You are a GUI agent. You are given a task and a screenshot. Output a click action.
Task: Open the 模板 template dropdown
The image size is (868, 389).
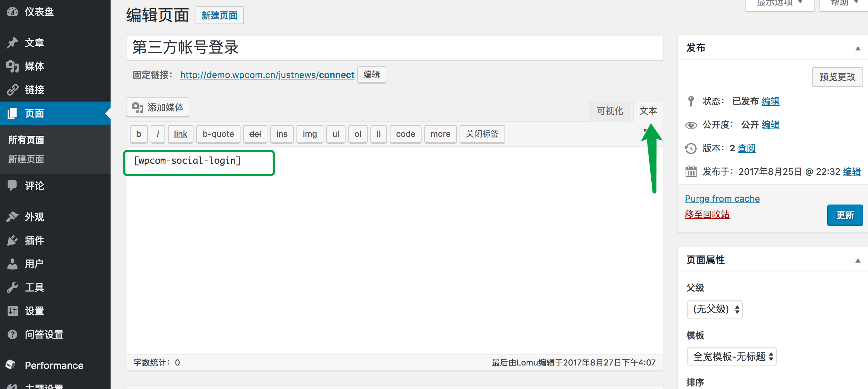[731, 356]
